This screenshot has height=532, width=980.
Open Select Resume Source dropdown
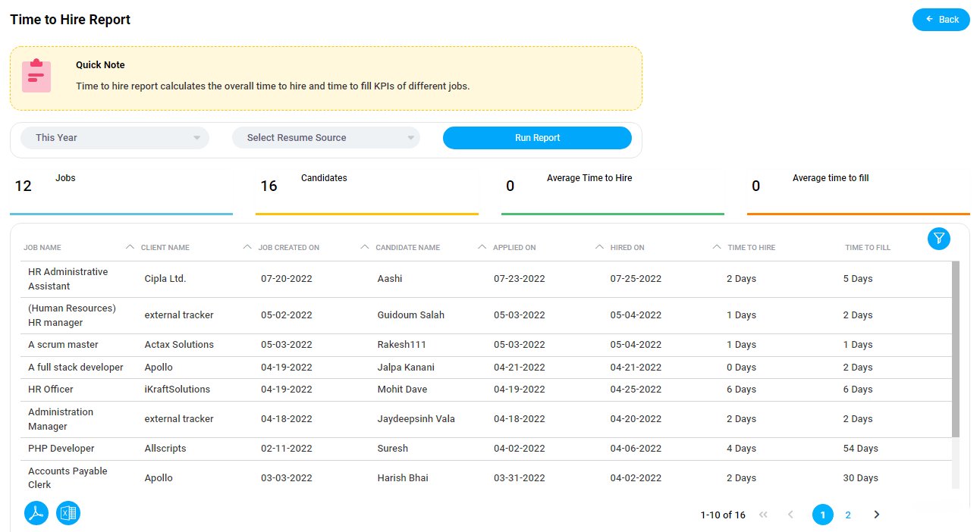tap(326, 138)
